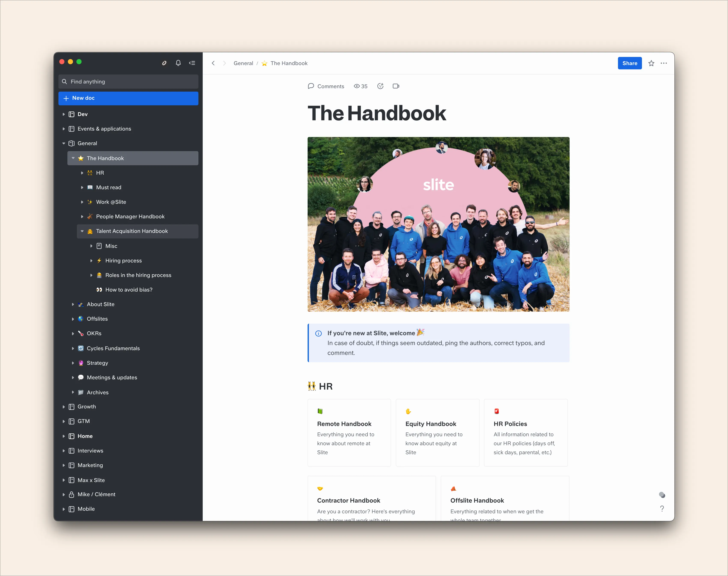The height and width of the screenshot is (576, 728).
Task: Collapse The Handbook tree node
Action: pos(73,158)
